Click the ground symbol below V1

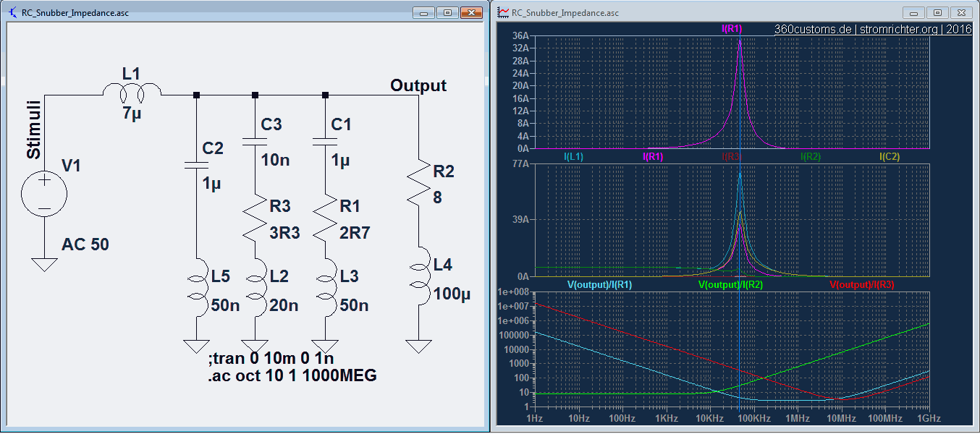[44, 263]
